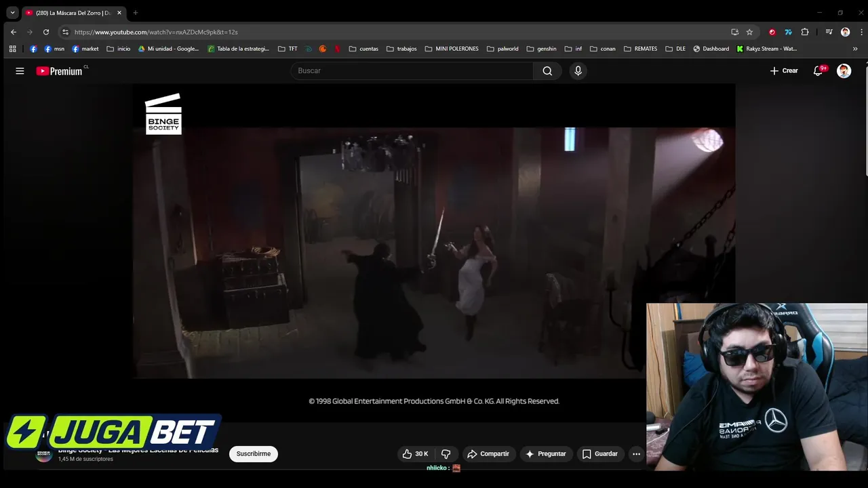868x488 pixels.
Task: Dislike the video with the thumbs down
Action: 446,453
